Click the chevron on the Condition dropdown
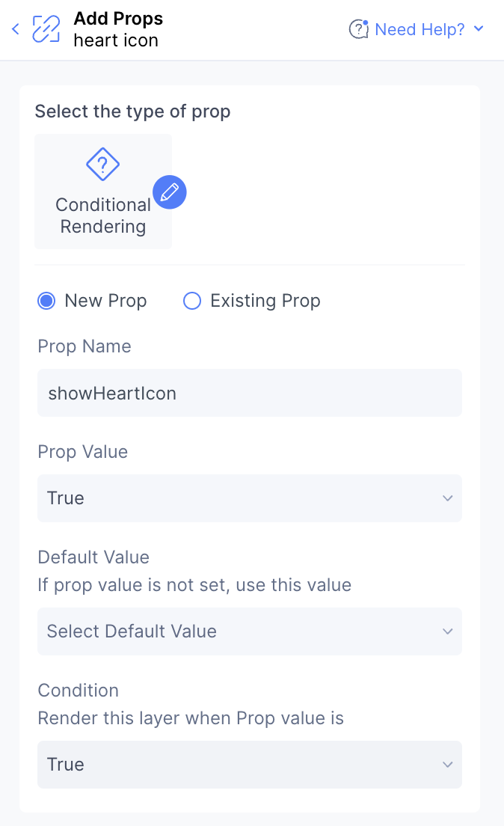The image size is (504, 826). [447, 765]
